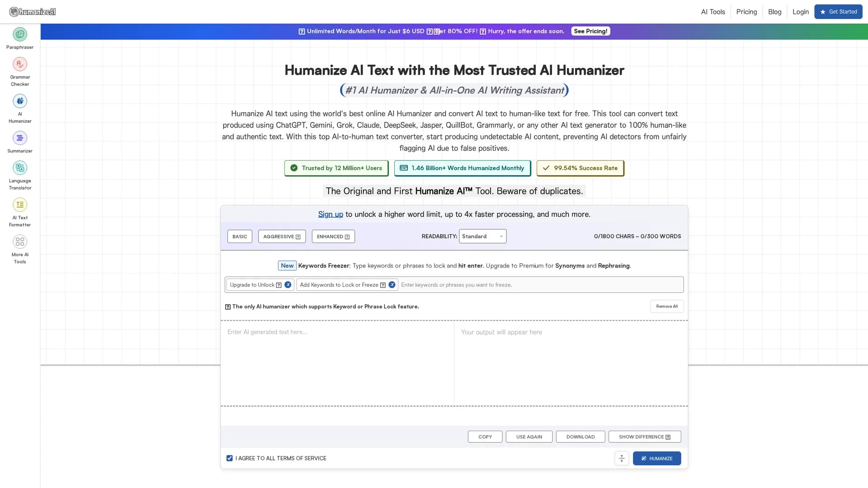The image size is (868, 488).
Task: Click the Remove All button
Action: pyautogui.click(x=667, y=306)
